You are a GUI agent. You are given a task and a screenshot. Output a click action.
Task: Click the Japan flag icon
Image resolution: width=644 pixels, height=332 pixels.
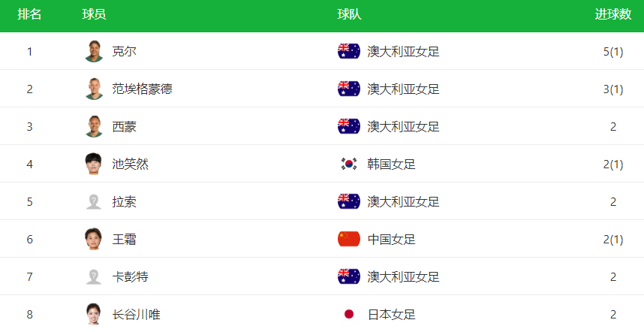click(349, 314)
